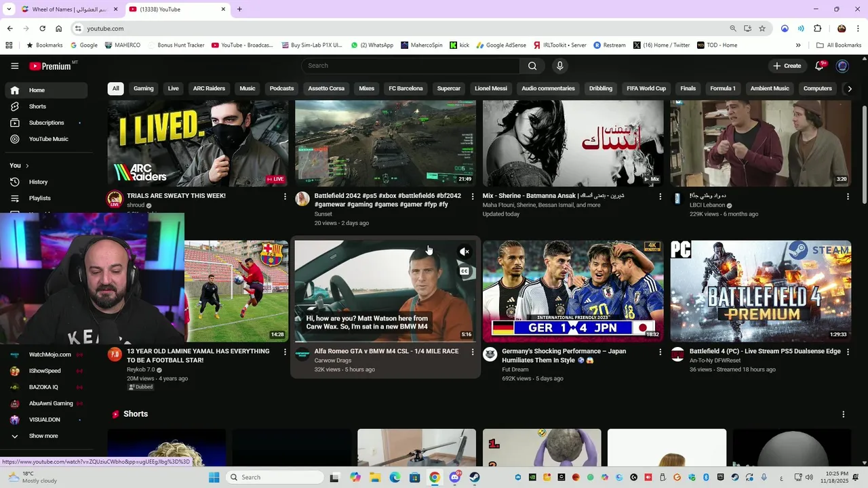868x488 pixels.
Task: Select the Podcasts chip
Action: click(x=281, y=89)
